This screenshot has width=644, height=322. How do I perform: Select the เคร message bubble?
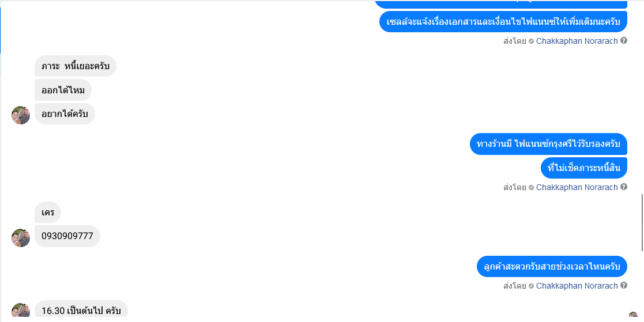[x=48, y=213]
